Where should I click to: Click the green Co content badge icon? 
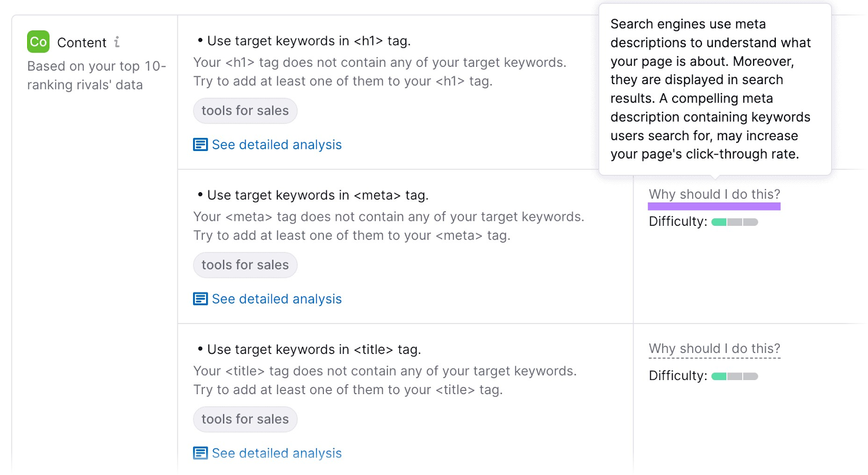click(37, 42)
